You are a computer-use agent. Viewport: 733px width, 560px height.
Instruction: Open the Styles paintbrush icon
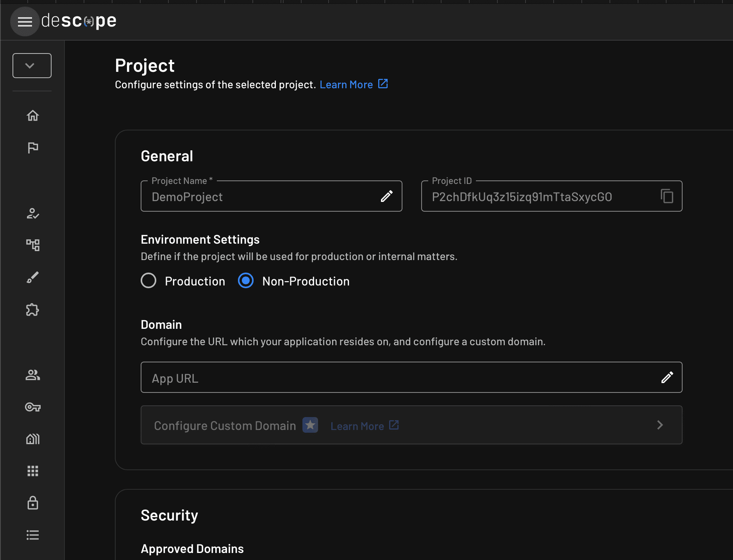[32, 277]
